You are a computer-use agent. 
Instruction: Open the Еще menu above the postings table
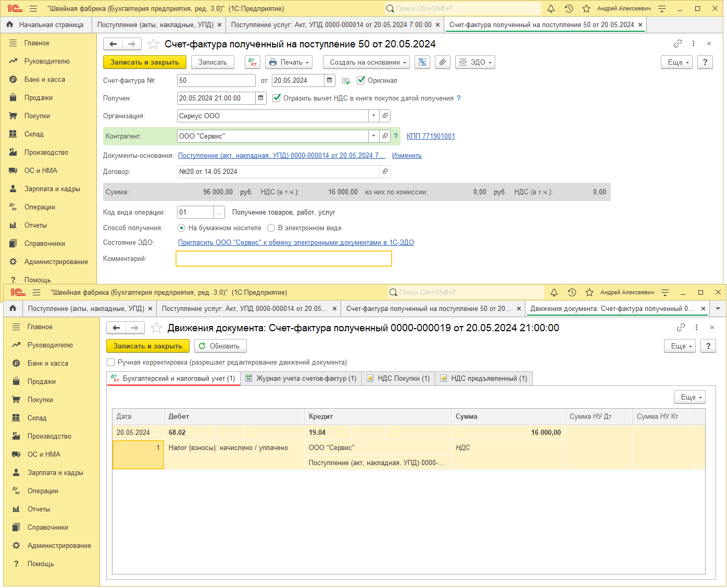[690, 397]
